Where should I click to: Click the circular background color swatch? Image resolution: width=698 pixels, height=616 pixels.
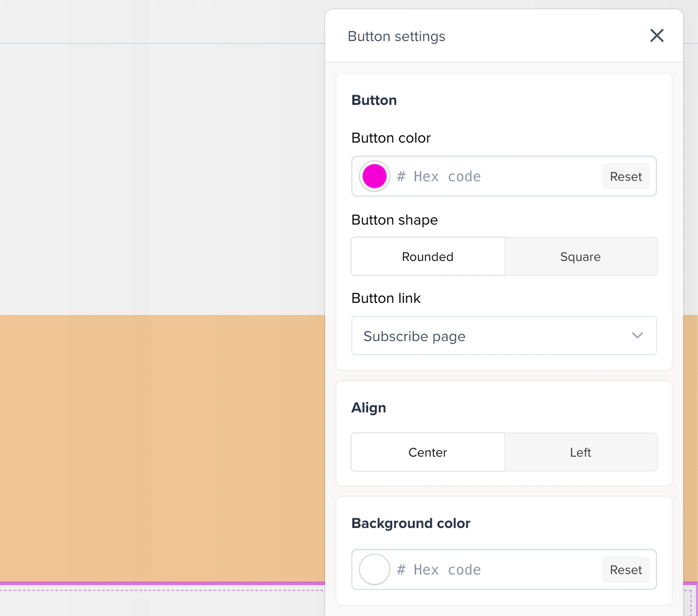click(x=374, y=569)
